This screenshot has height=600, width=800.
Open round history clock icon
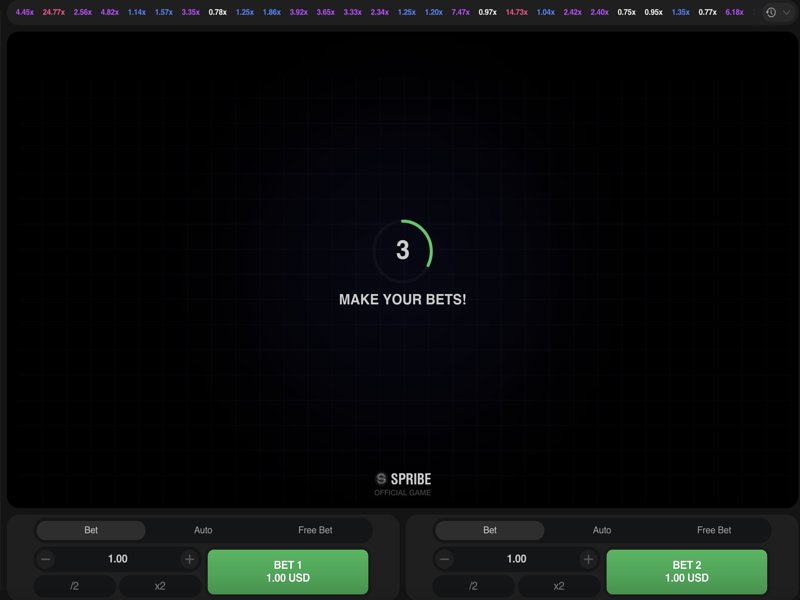pos(771,12)
